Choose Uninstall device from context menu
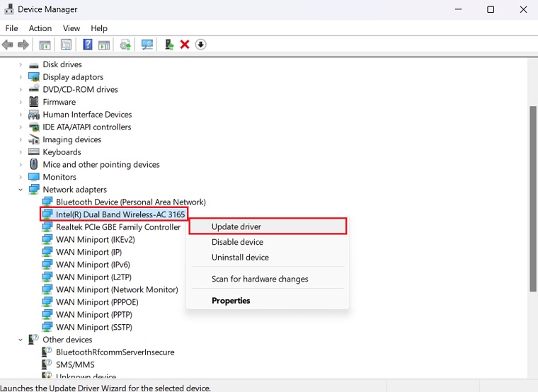 240,258
